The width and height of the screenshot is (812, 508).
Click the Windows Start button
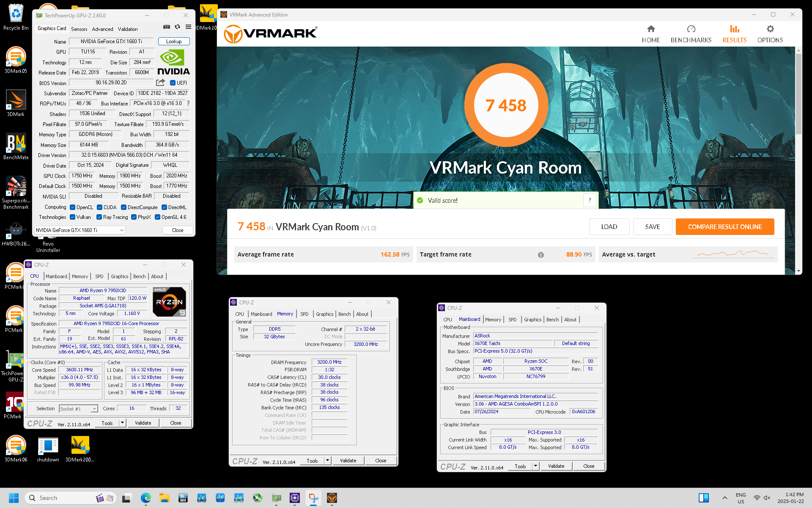[x=14, y=498]
